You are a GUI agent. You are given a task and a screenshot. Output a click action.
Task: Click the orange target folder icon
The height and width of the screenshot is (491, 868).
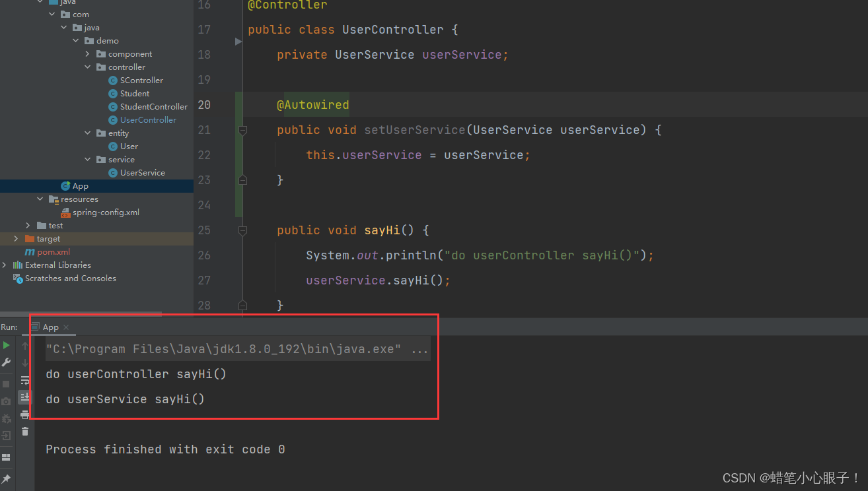coord(30,239)
